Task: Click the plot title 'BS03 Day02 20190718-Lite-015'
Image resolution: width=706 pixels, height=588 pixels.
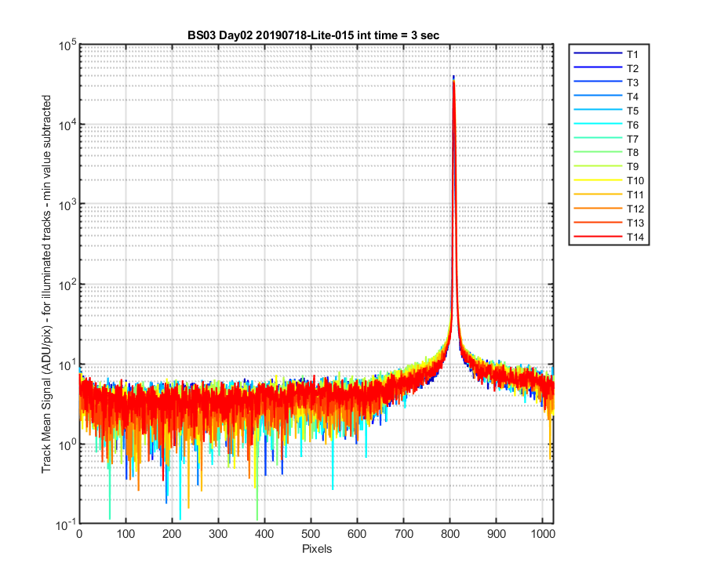Action: (x=271, y=35)
